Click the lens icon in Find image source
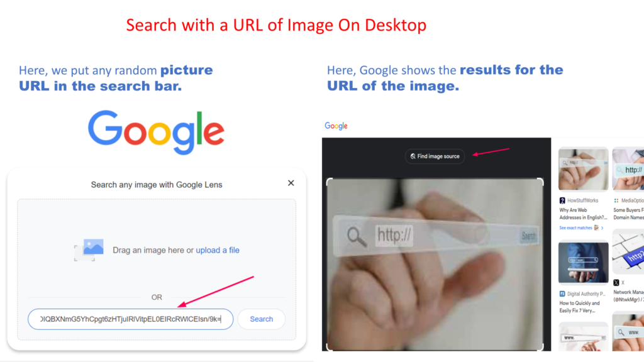Screen dimensions: 644x362 click(x=413, y=156)
